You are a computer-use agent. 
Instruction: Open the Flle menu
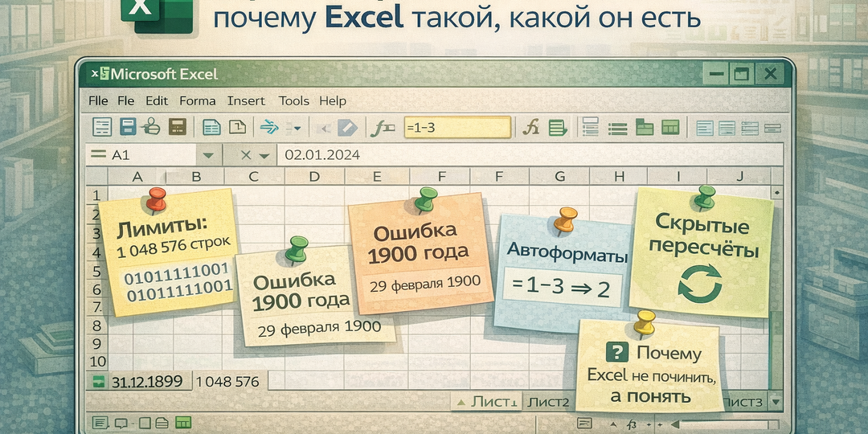pyautogui.click(x=99, y=101)
